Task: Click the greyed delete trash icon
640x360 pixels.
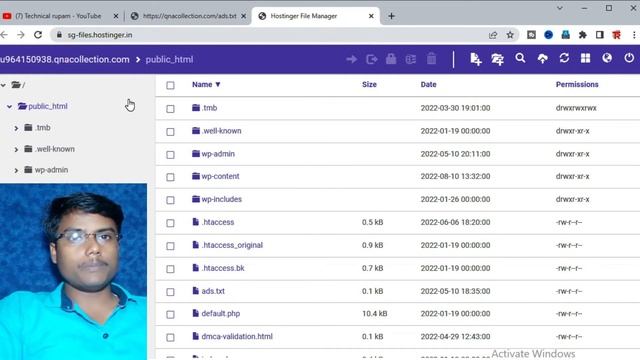Action: [x=431, y=59]
